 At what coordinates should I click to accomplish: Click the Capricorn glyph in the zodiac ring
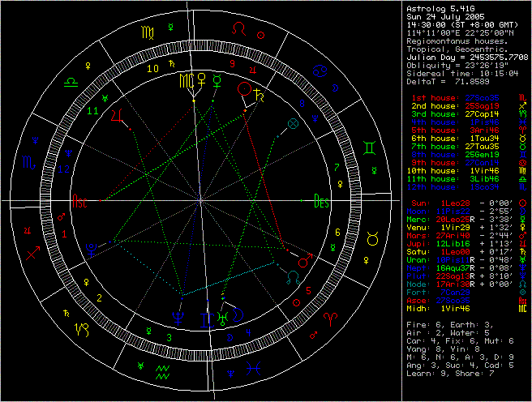pyautogui.click(x=83, y=328)
